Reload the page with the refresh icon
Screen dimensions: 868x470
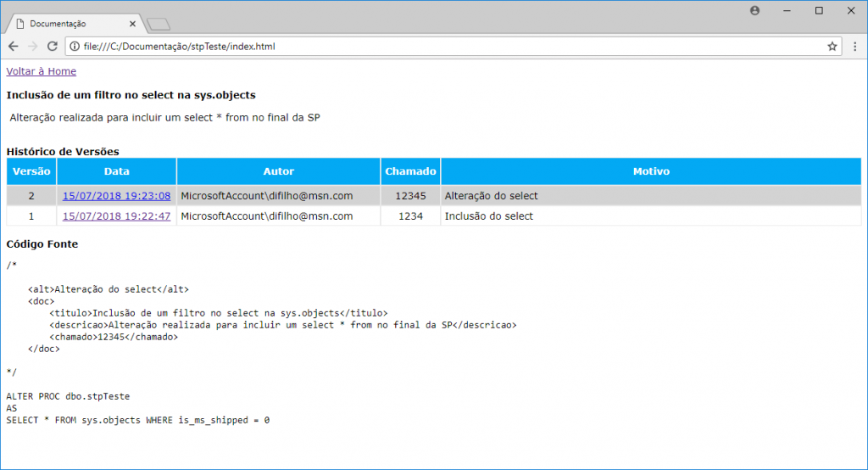[x=53, y=47]
